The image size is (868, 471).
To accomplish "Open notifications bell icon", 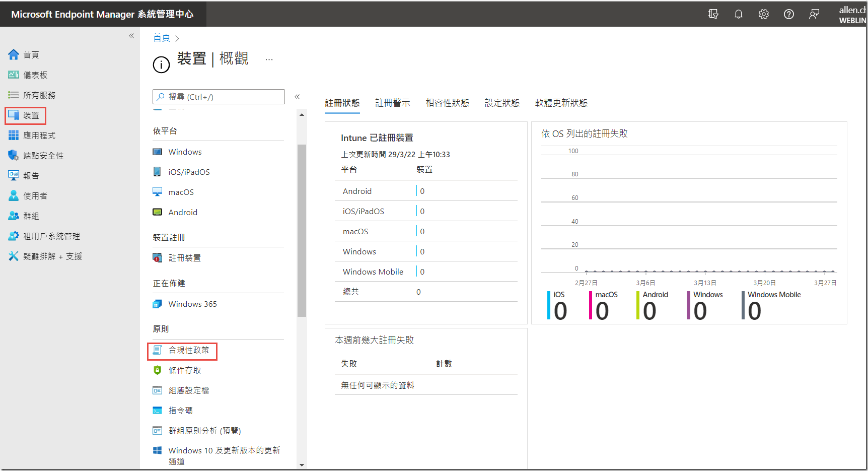I will click(x=739, y=14).
